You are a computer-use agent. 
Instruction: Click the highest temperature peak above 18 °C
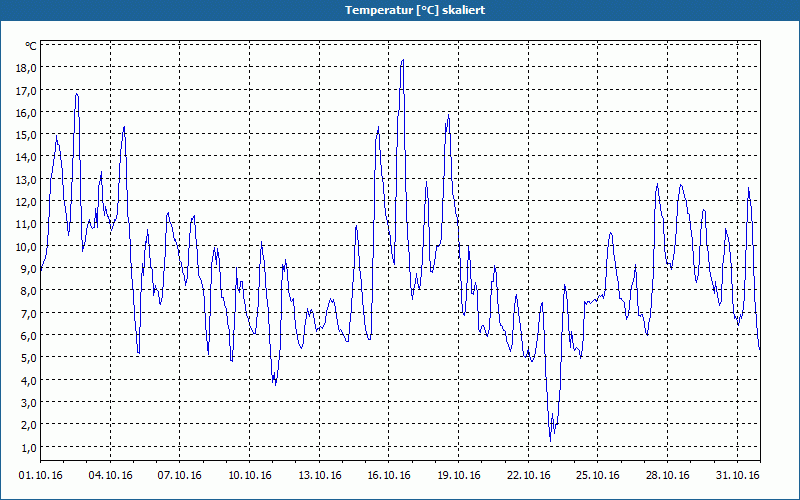403,60
